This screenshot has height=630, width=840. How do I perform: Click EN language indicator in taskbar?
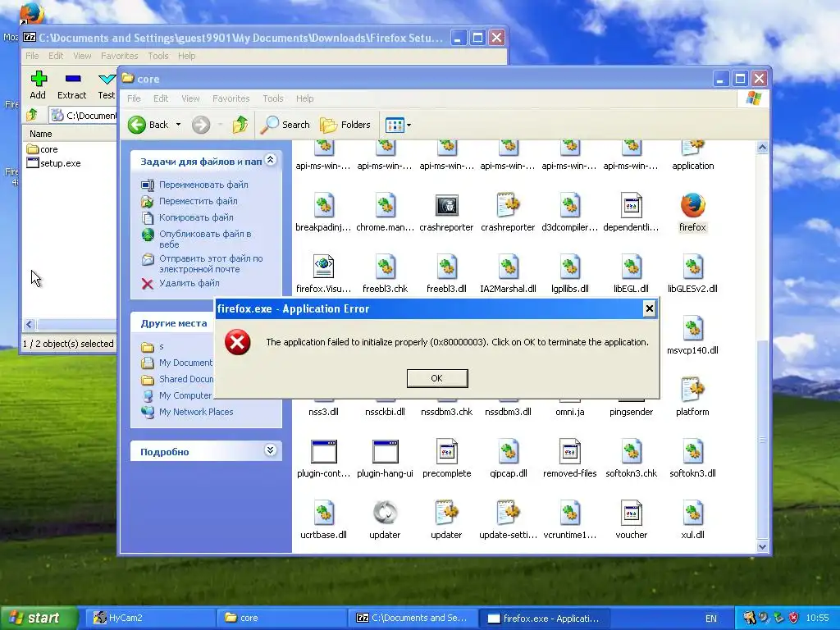[711, 619]
